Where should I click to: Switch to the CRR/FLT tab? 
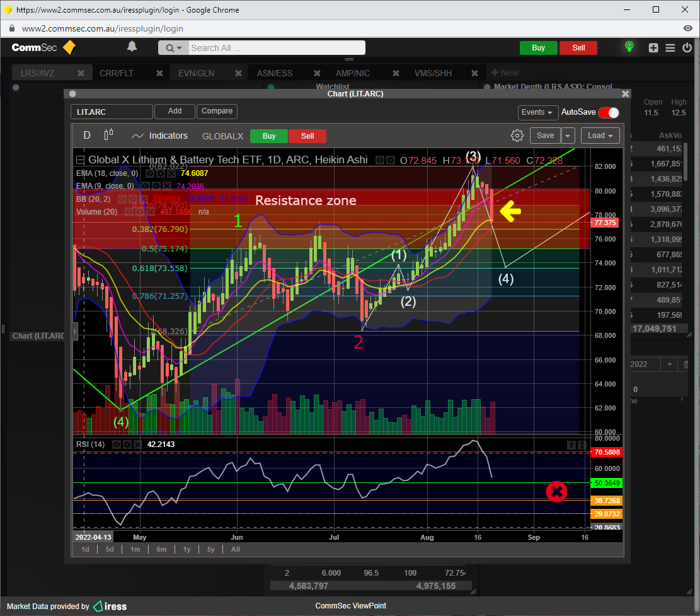point(117,73)
